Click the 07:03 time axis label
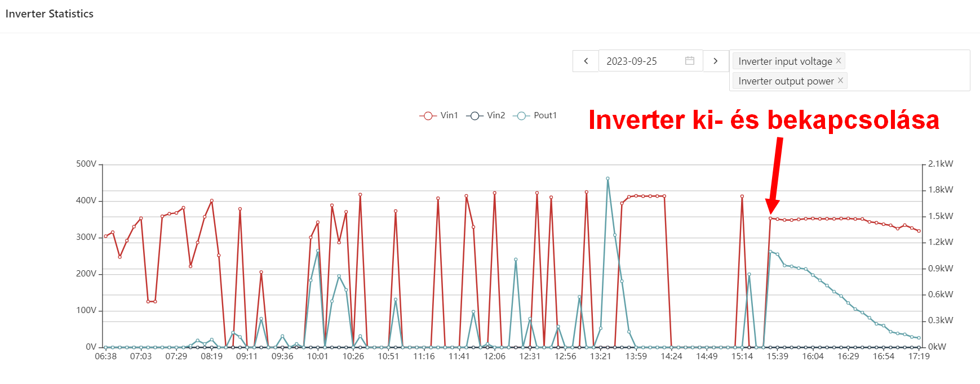The width and height of the screenshot is (980, 384). [141, 356]
